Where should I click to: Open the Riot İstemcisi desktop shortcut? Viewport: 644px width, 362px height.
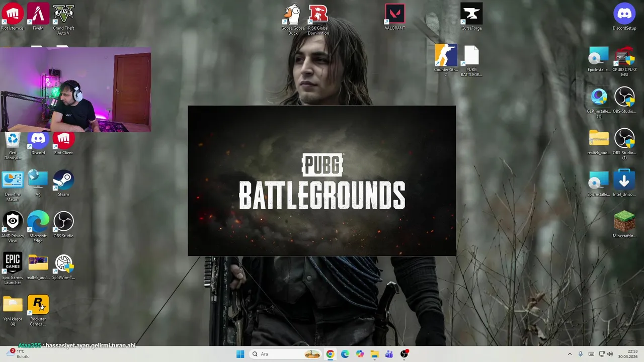click(x=13, y=17)
